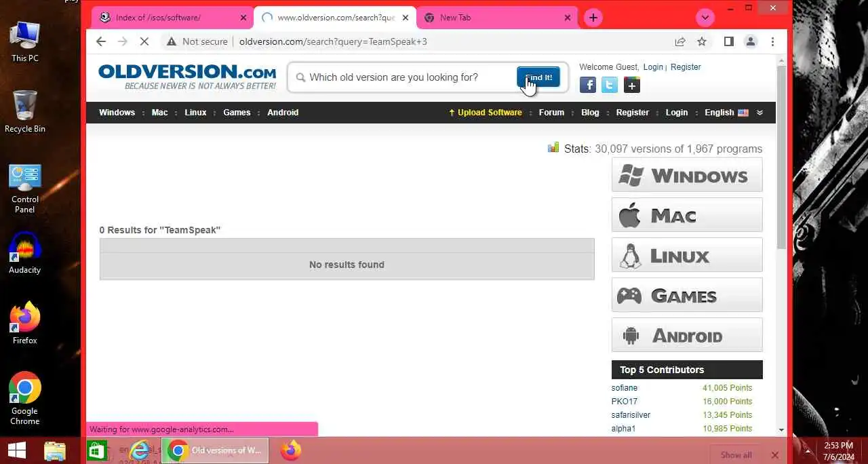Close the oldversion.com search tab
The width and height of the screenshot is (868, 464).
406,18
